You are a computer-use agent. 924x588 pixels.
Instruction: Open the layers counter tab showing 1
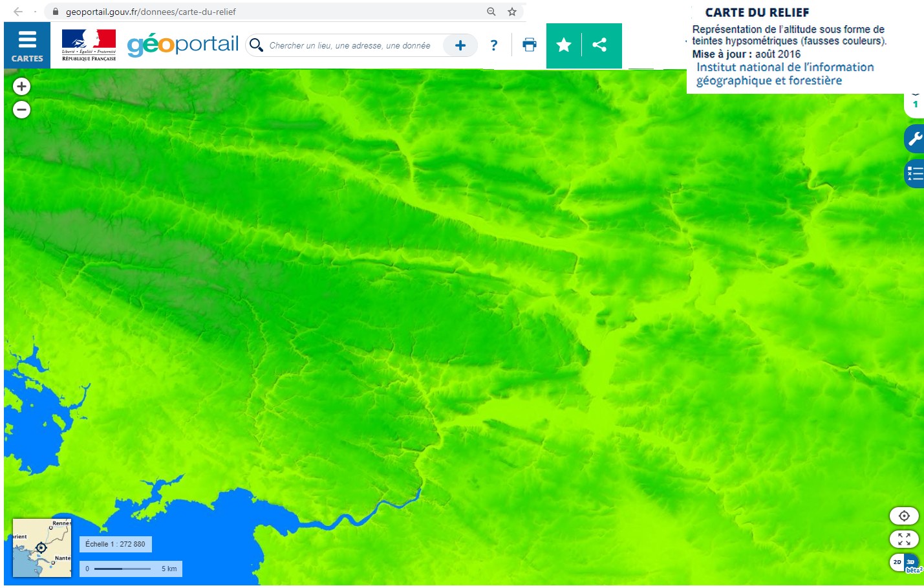pyautogui.click(x=914, y=104)
